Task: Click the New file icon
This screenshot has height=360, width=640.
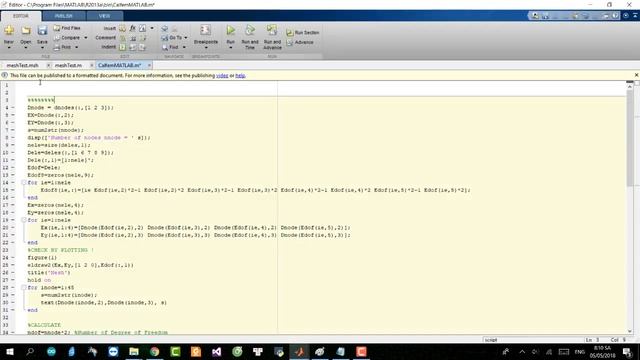Action: [x=9, y=30]
